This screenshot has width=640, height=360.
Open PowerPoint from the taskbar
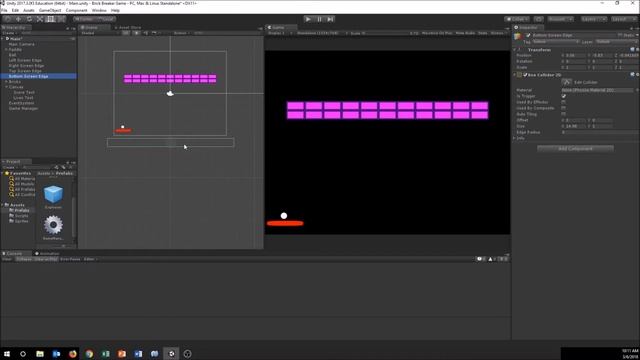pos(122,353)
